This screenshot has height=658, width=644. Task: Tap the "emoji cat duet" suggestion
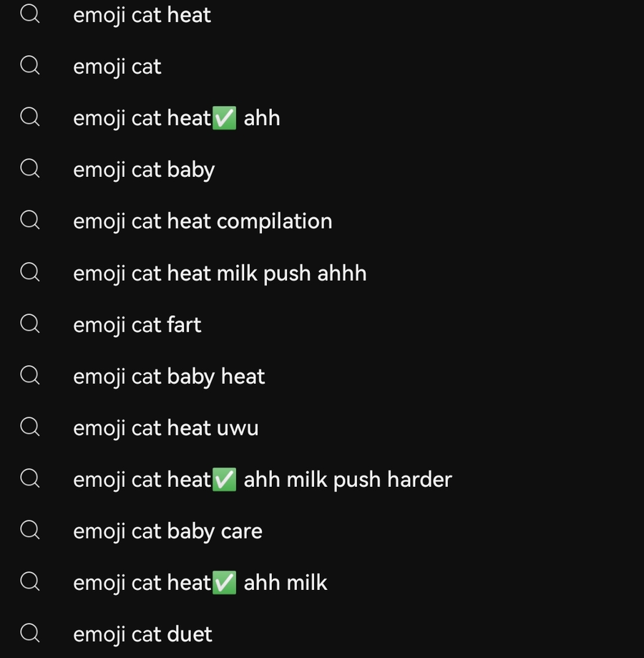click(142, 634)
